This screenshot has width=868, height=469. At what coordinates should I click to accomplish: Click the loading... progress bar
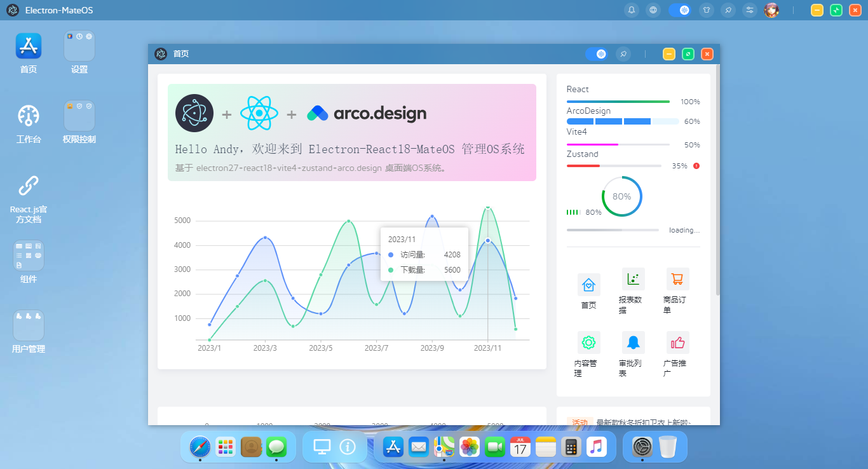613,230
